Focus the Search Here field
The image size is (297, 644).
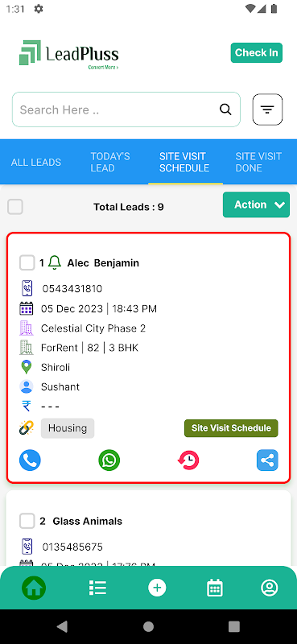(x=126, y=109)
